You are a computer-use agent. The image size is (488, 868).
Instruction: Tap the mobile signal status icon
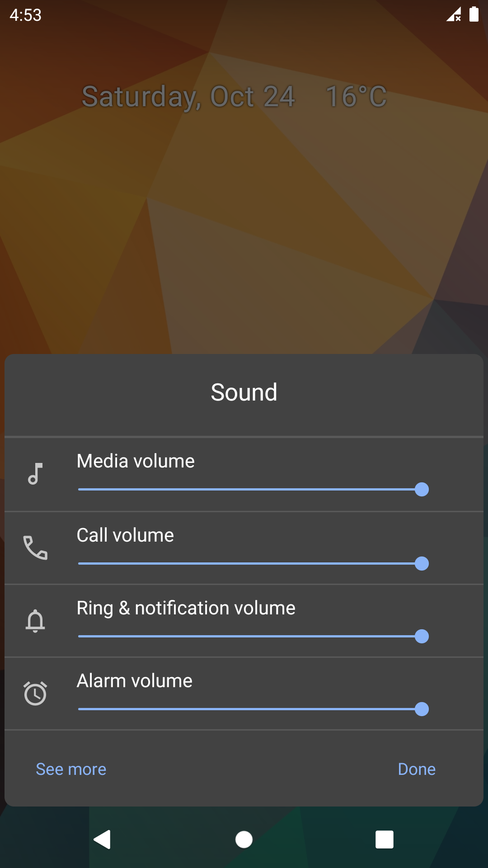453,14
